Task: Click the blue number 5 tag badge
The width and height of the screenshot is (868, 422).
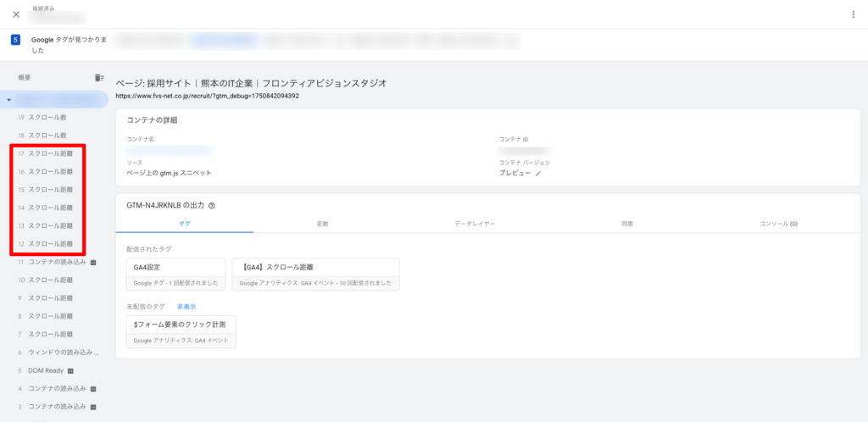Action: pos(15,40)
